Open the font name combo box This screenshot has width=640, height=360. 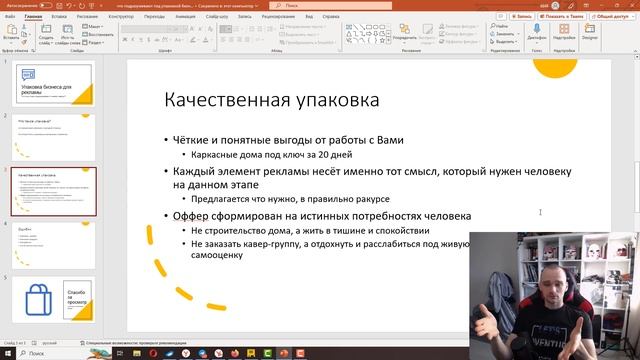(x=146, y=29)
